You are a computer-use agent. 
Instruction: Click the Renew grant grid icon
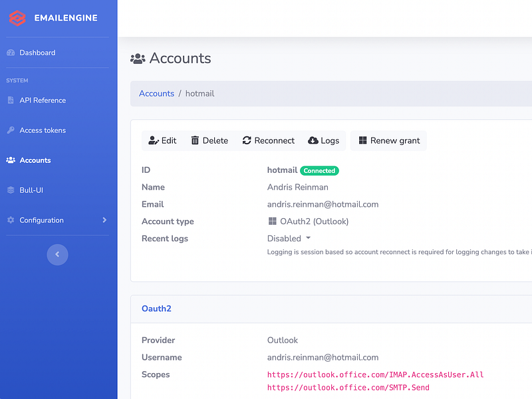point(362,140)
